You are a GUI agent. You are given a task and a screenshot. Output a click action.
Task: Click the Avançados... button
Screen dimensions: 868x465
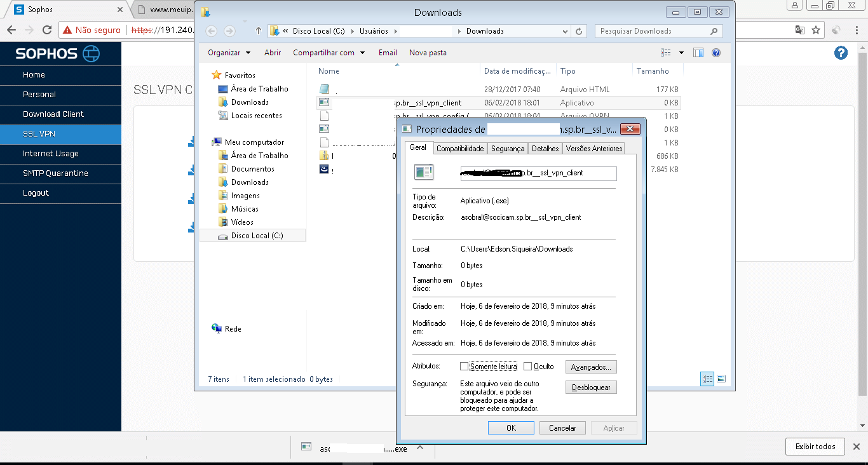point(591,367)
